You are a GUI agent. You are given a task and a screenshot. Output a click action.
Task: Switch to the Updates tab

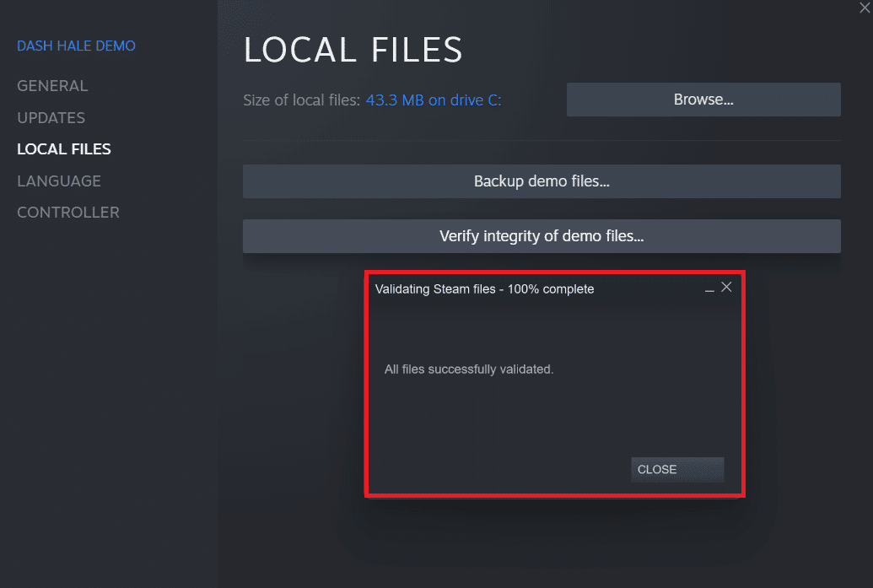[51, 117]
